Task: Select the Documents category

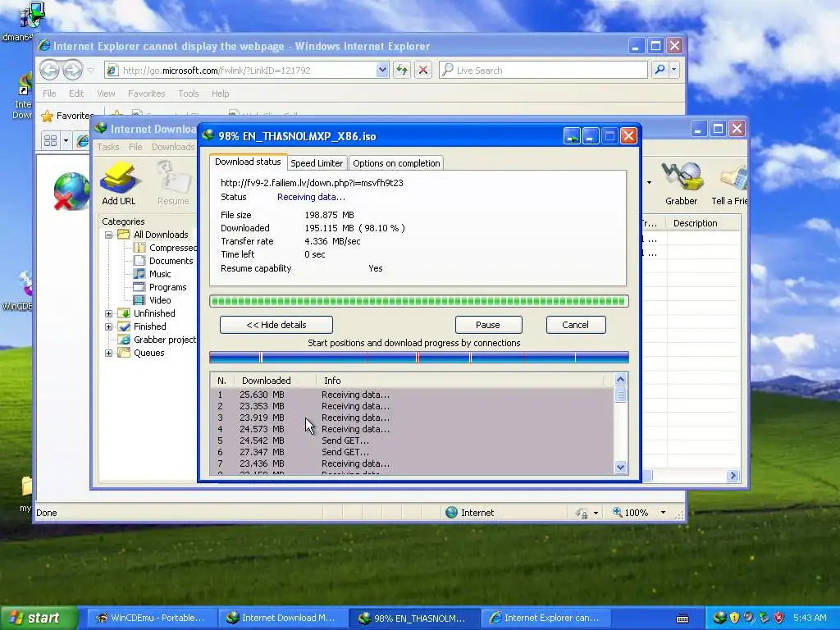Action: coord(171,261)
